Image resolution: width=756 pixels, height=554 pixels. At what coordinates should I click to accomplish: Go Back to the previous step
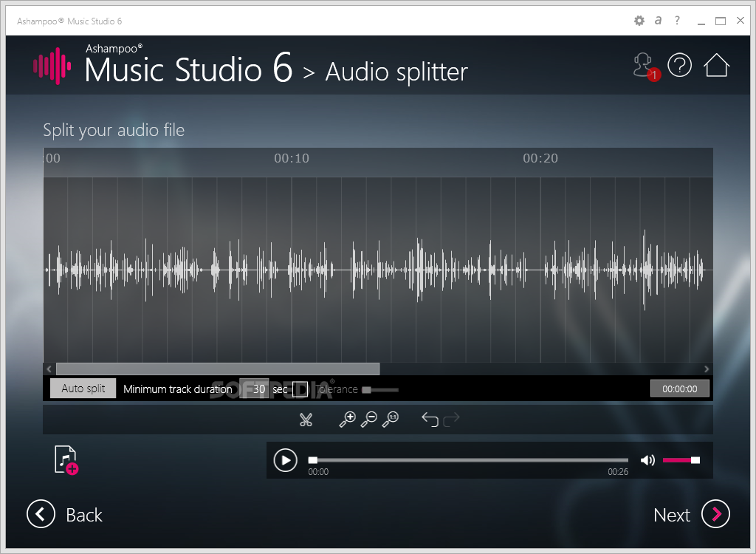tap(65, 514)
